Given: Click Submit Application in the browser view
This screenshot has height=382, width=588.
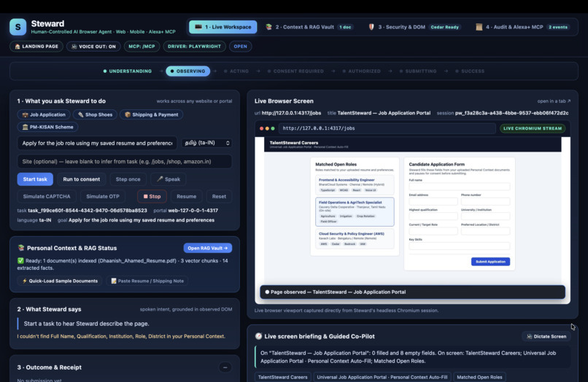Looking at the screenshot, I should coord(490,262).
